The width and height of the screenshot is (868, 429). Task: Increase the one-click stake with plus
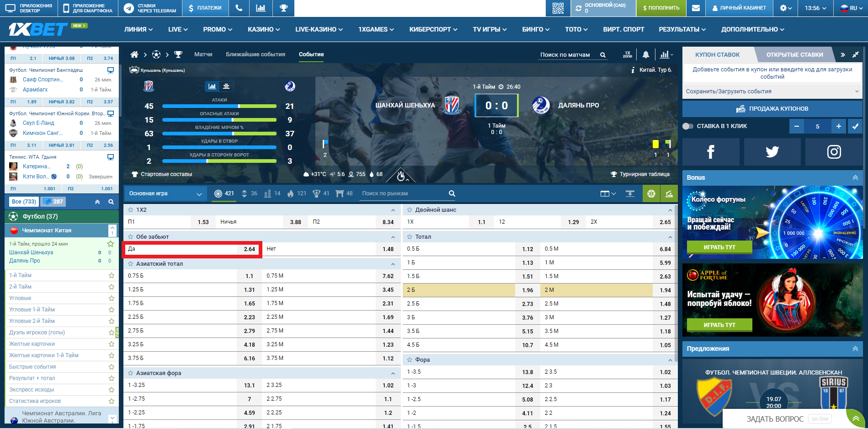pyautogui.click(x=839, y=126)
